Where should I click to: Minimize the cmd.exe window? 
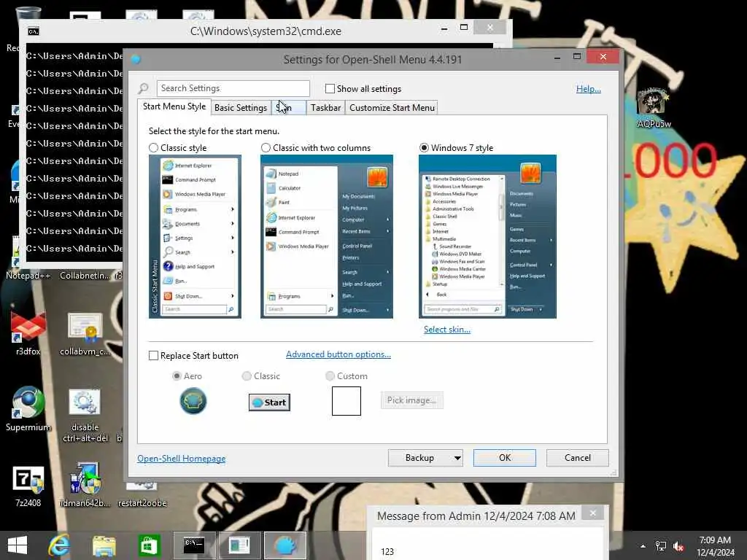[x=444, y=28]
